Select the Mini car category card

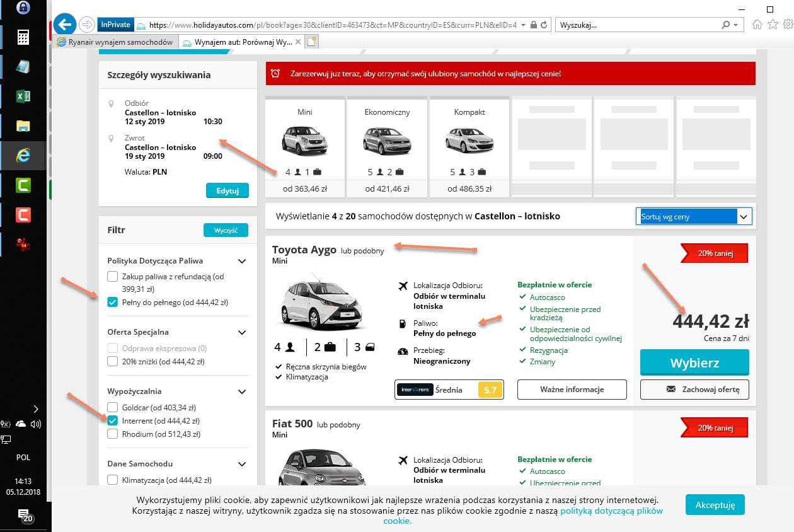305,147
